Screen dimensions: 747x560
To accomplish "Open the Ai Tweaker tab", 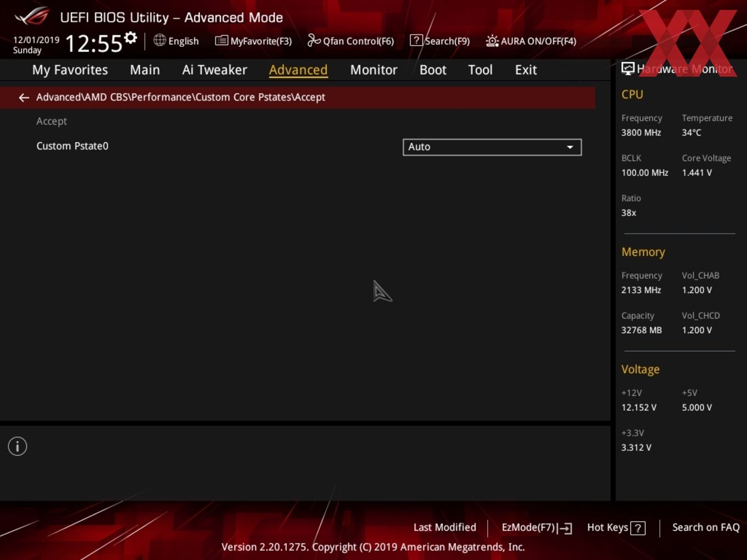I will click(x=215, y=70).
